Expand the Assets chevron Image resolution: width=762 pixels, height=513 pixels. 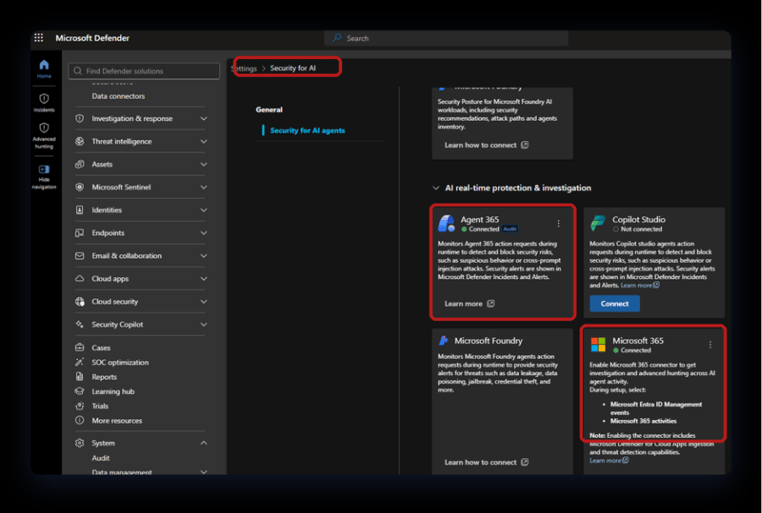click(x=204, y=164)
